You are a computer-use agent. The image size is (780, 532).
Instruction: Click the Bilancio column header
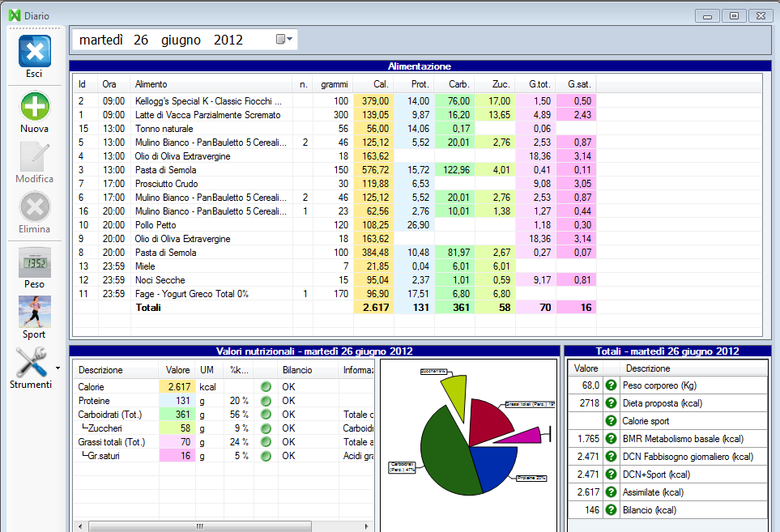point(309,370)
